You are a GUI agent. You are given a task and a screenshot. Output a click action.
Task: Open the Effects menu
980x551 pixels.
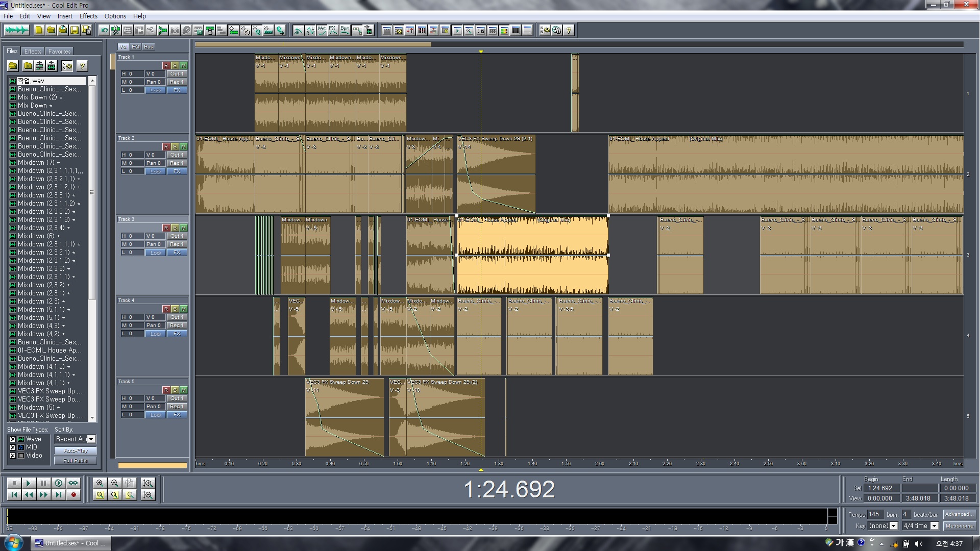(x=88, y=16)
